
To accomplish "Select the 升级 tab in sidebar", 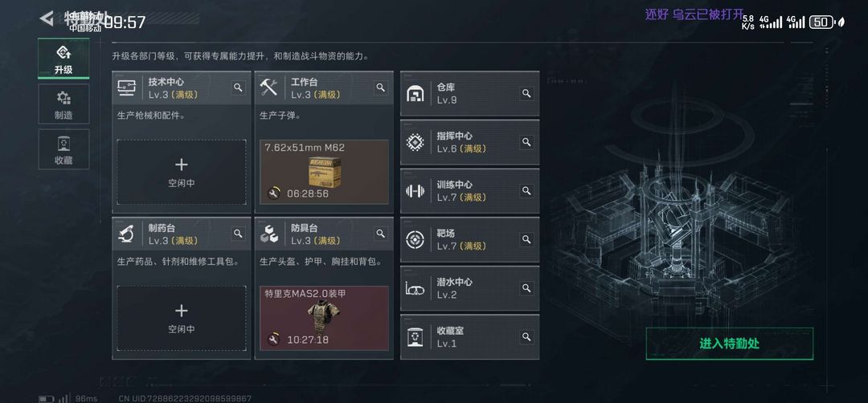I will 63,59.
